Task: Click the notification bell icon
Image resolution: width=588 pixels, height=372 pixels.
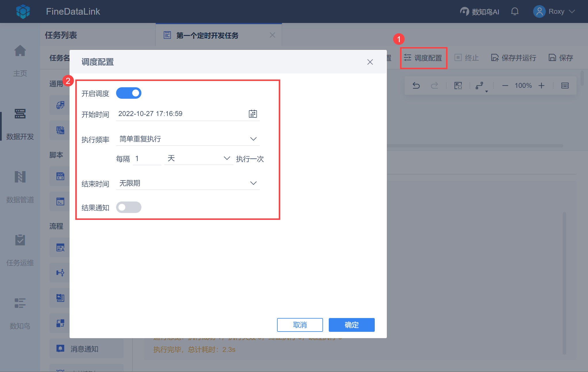Action: (515, 11)
